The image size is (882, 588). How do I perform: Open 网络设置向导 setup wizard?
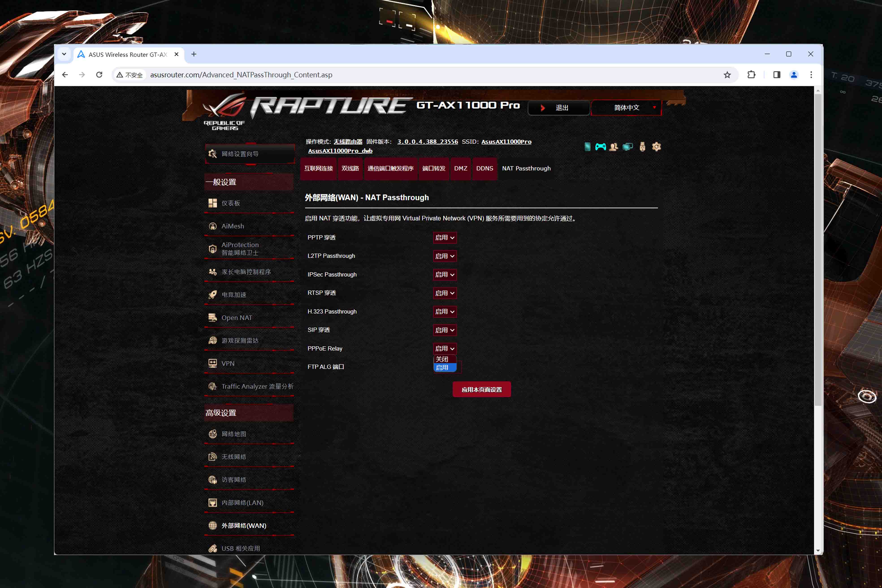pos(250,154)
